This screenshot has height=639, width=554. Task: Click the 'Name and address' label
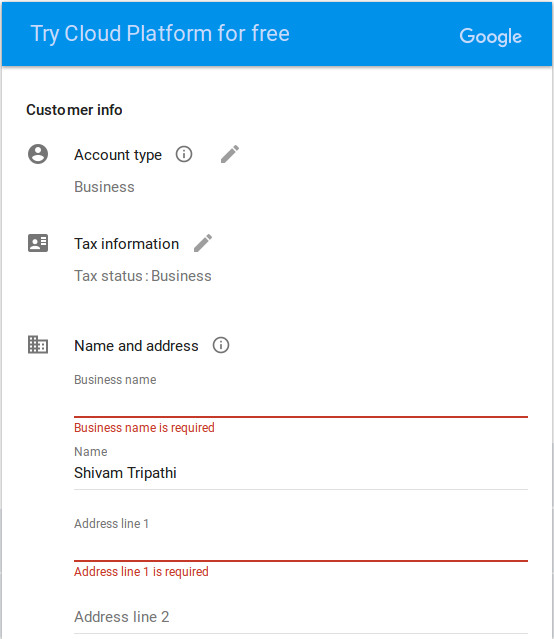(136, 346)
